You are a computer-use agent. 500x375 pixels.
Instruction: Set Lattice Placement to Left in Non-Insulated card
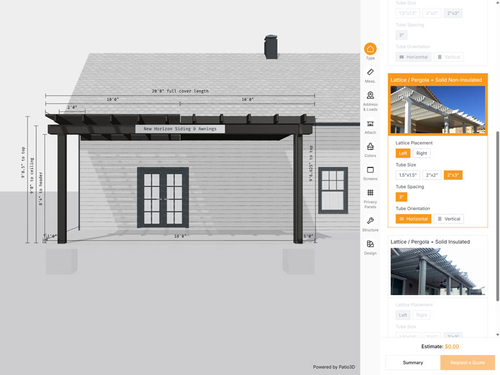click(x=403, y=153)
